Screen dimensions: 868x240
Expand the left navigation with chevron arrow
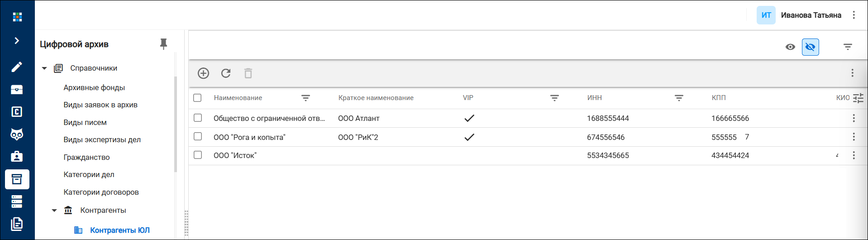[17, 41]
